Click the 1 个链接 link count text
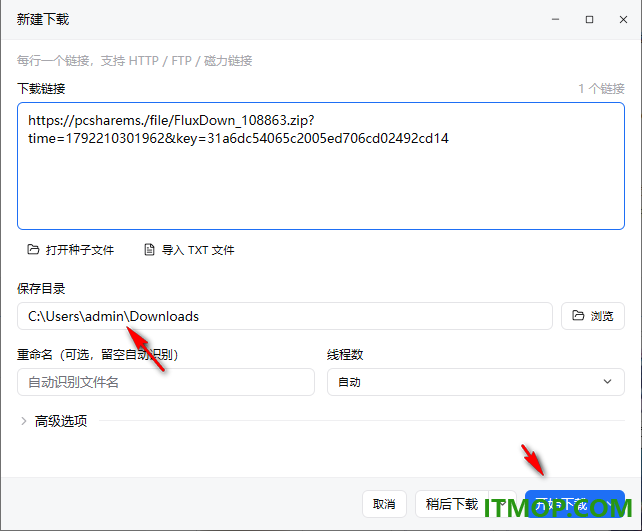 (601, 88)
